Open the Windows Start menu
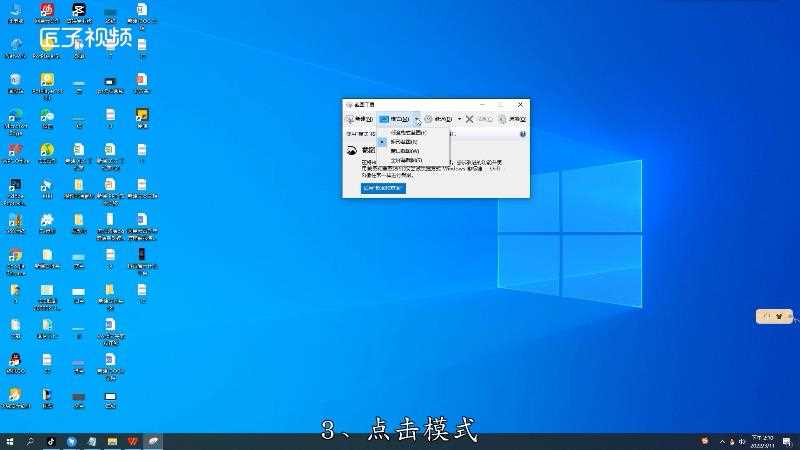Image resolution: width=800 pixels, height=450 pixels. [x=9, y=442]
